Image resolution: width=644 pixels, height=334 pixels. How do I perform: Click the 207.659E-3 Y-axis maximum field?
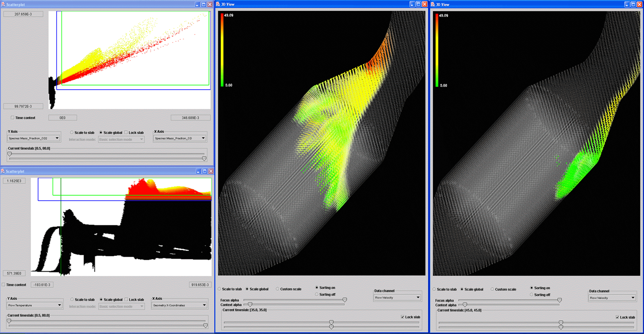click(23, 14)
